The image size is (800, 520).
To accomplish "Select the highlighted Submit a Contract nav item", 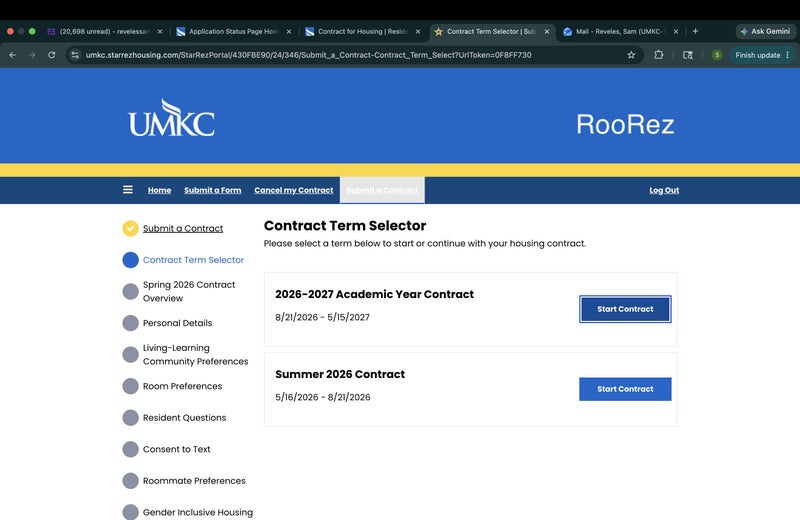I will [x=382, y=190].
